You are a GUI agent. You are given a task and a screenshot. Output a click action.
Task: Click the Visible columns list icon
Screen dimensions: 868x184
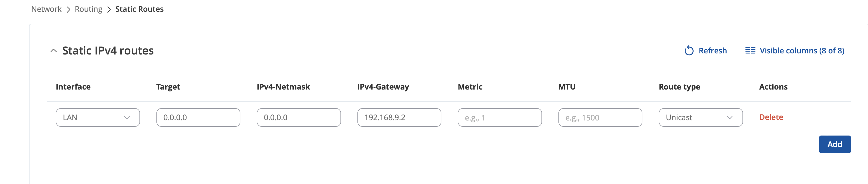pyautogui.click(x=750, y=51)
